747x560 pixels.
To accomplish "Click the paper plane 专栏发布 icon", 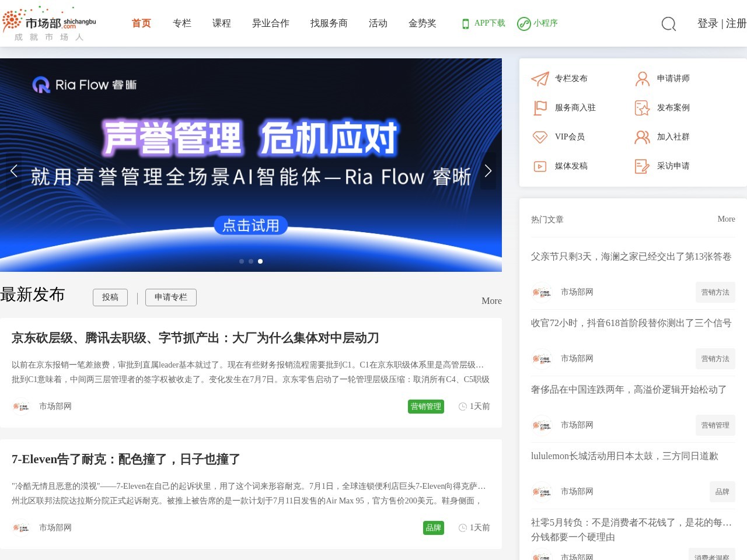I will pos(540,79).
